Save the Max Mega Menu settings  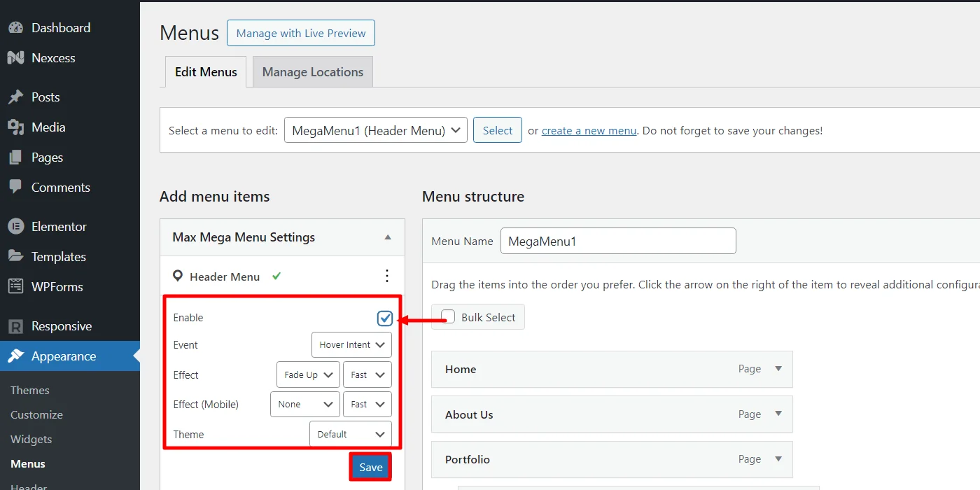pos(371,468)
